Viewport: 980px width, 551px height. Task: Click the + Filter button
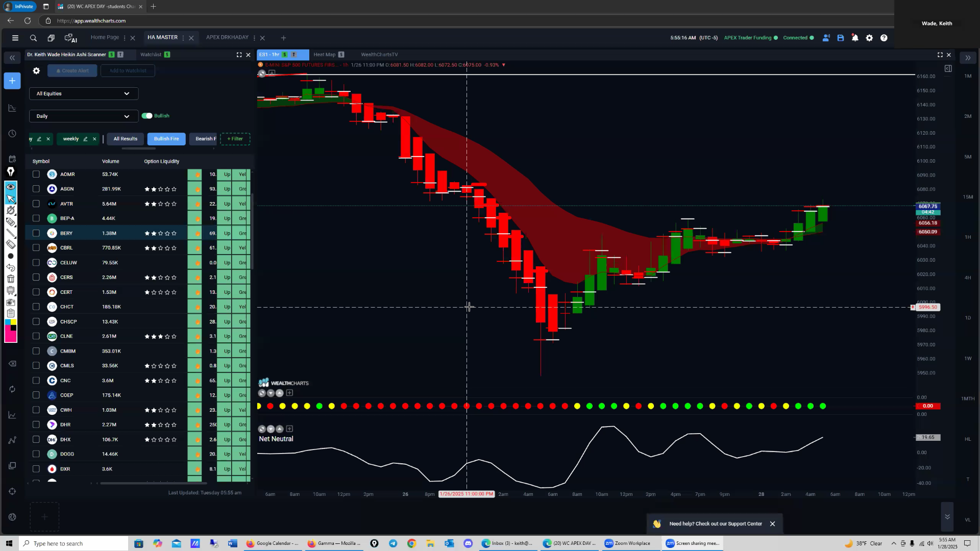pyautogui.click(x=235, y=139)
